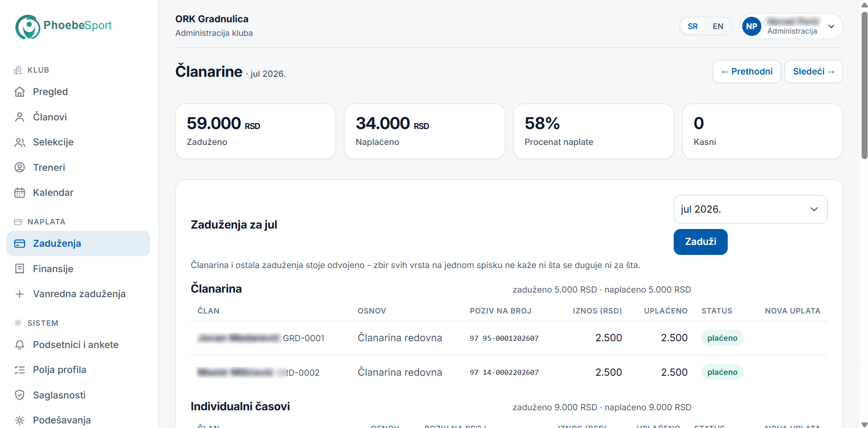Click the Zaduži button
Image resolution: width=868 pixels, height=428 pixels.
[700, 242]
